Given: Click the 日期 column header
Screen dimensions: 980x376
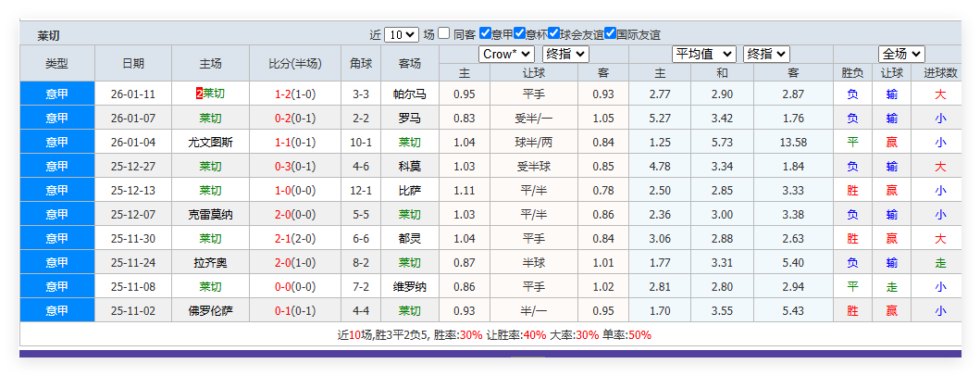Looking at the screenshot, I should tap(133, 64).
